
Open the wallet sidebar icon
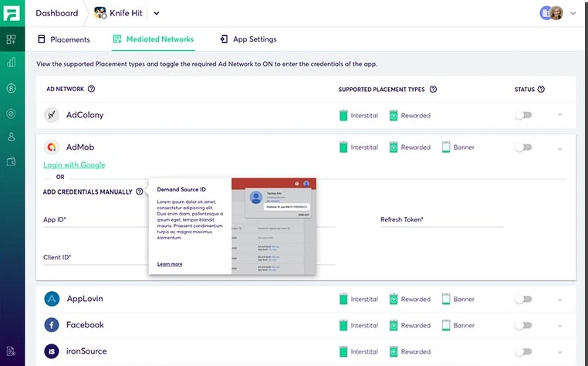(12, 162)
